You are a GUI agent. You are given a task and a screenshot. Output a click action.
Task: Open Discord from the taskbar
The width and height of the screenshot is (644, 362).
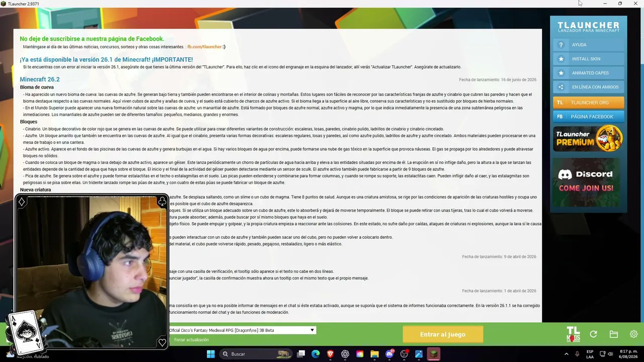point(389,354)
